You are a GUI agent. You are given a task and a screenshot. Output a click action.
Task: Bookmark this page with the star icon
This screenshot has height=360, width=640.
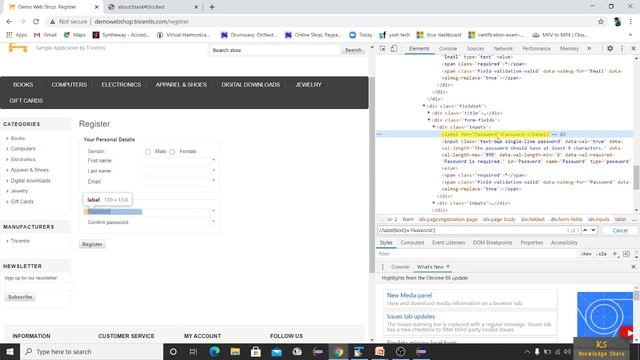(x=601, y=22)
